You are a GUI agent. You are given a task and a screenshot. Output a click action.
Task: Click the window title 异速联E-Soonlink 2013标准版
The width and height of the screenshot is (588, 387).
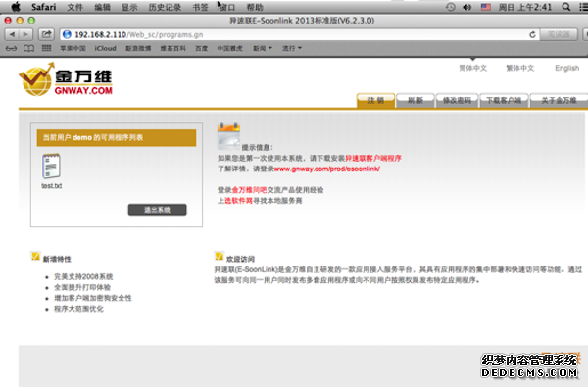tap(302, 21)
